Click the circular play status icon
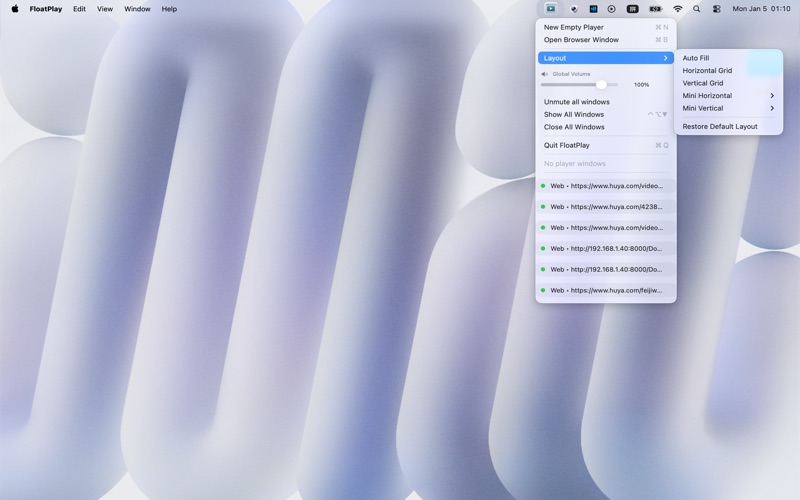Viewport: 800px width, 500px height. coord(611,9)
